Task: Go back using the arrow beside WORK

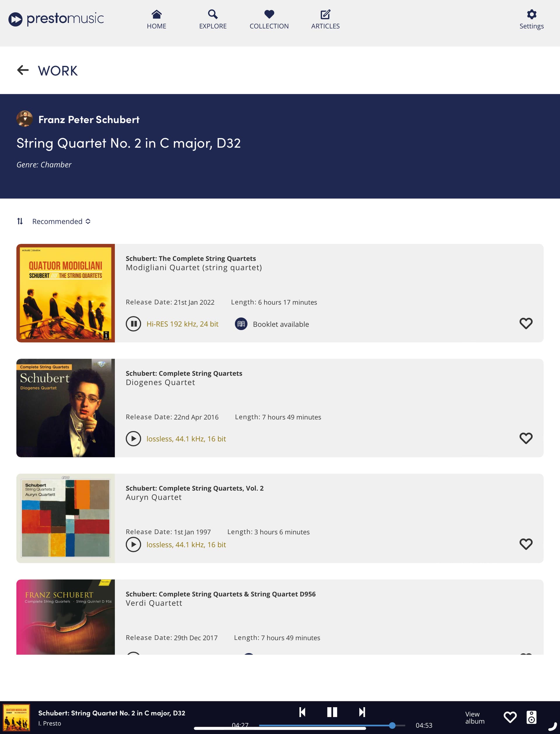Action: point(23,70)
